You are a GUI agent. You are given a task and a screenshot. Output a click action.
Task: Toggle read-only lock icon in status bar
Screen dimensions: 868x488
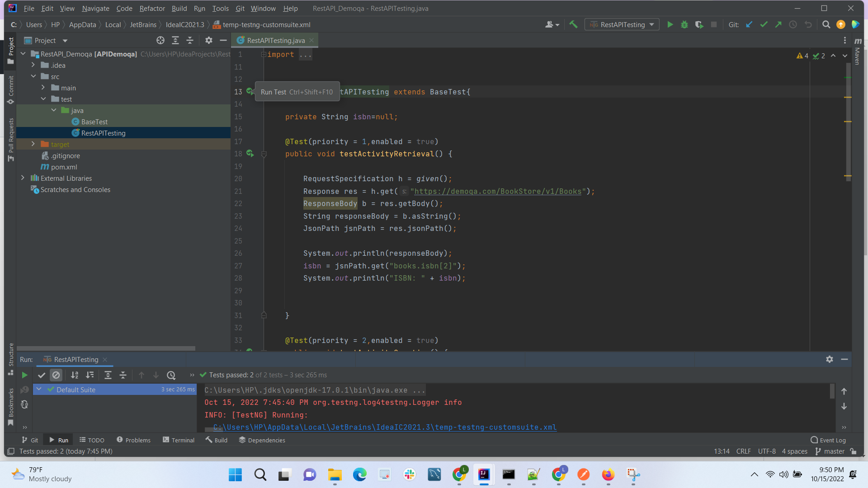coord(853,451)
